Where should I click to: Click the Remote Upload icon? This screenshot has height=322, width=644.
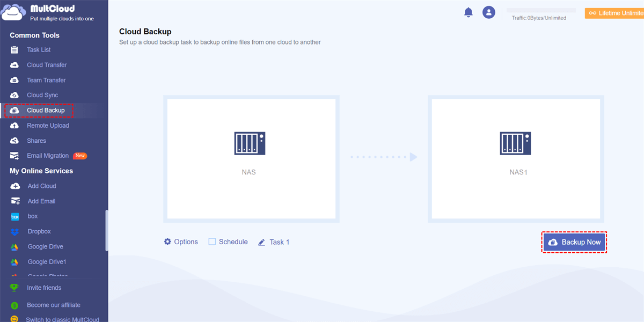15,126
